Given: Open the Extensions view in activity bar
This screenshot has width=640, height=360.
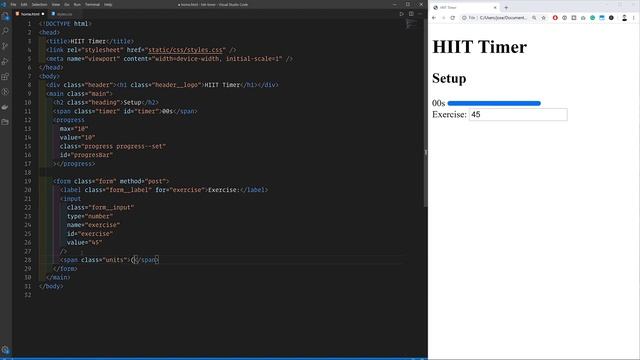Looking at the screenshot, I should click(5, 76).
